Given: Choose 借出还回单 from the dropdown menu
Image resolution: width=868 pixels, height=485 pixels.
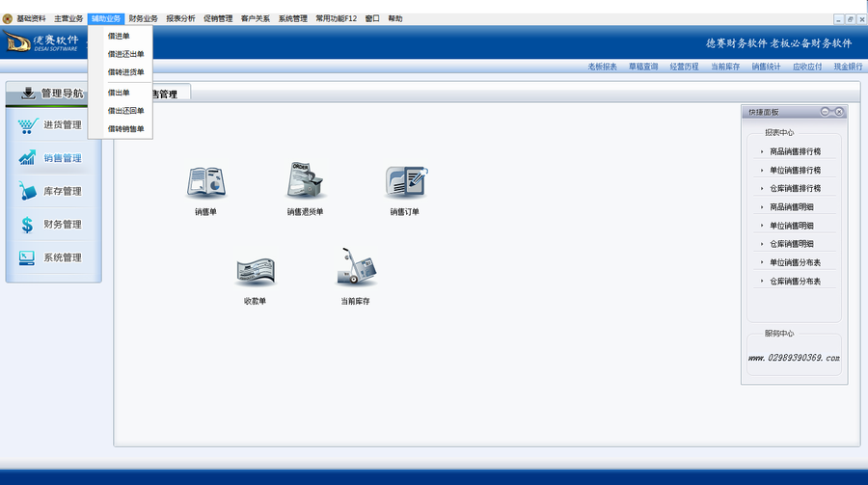Looking at the screenshot, I should click(121, 111).
